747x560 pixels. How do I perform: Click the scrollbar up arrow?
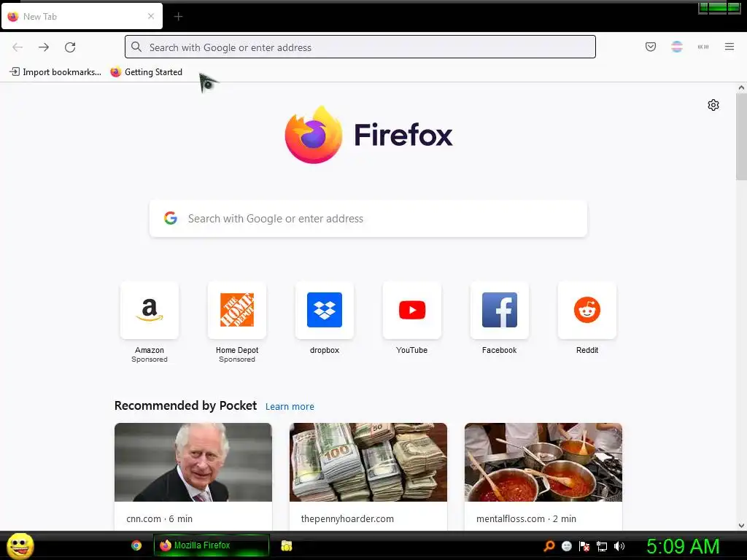[x=741, y=87]
